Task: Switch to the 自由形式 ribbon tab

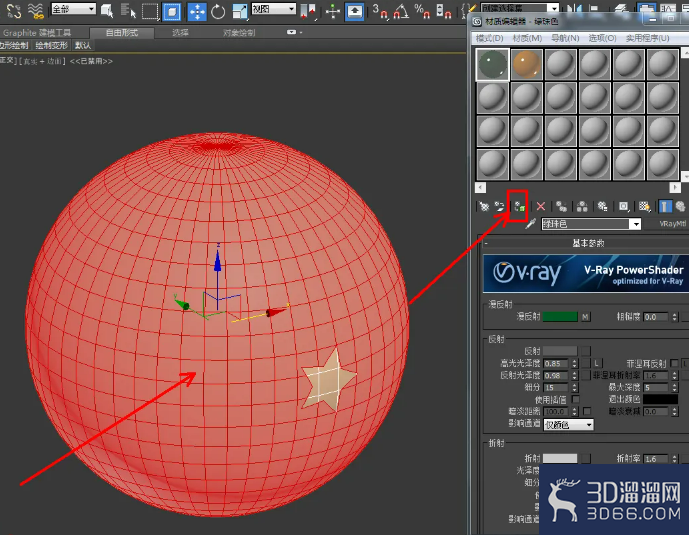Action: 122,33
